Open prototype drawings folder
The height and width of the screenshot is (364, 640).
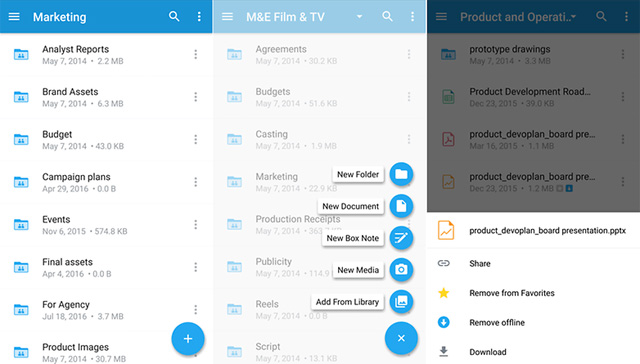pos(533,55)
